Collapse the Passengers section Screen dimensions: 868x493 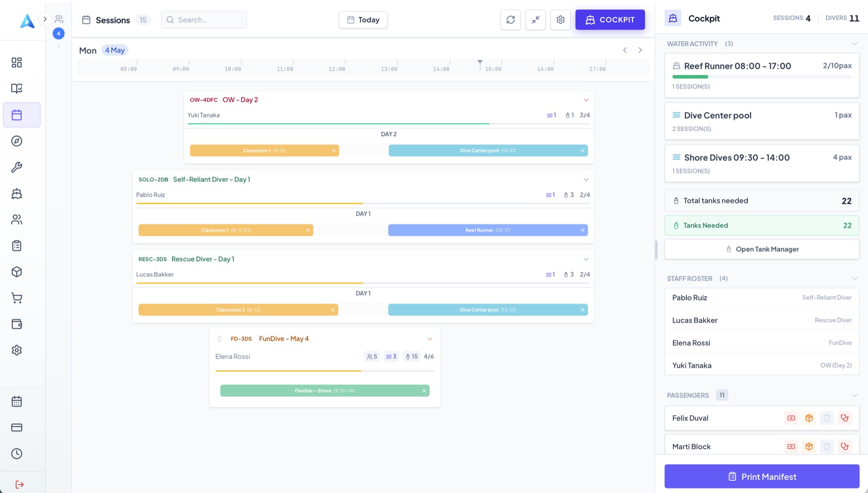tap(854, 395)
